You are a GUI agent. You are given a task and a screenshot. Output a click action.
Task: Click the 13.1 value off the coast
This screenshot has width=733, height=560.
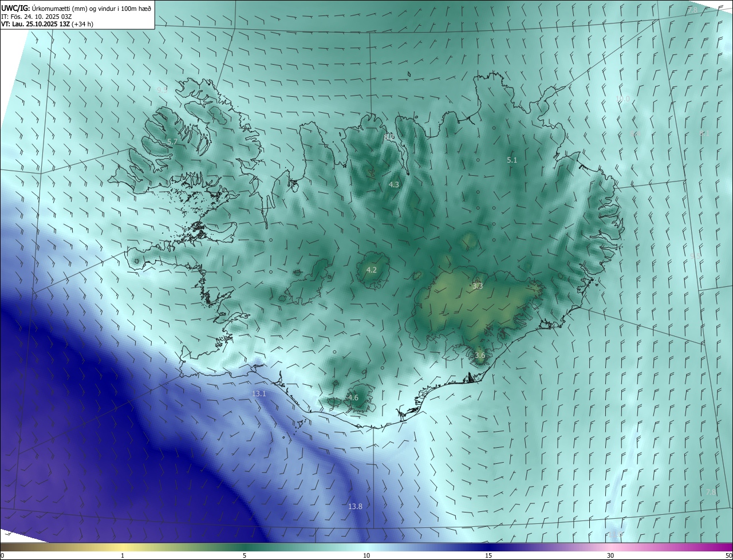[x=259, y=393]
